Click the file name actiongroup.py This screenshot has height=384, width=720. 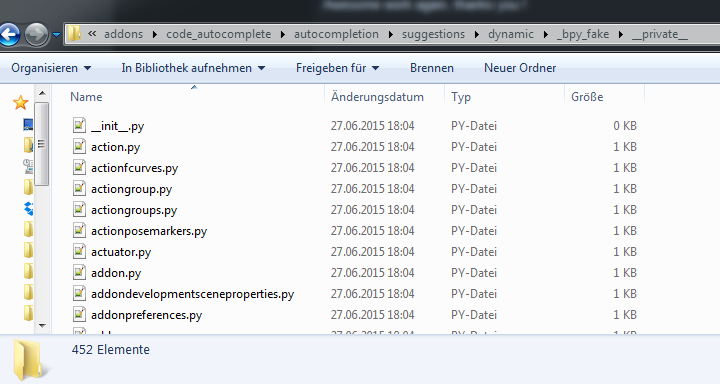pyautogui.click(x=131, y=189)
